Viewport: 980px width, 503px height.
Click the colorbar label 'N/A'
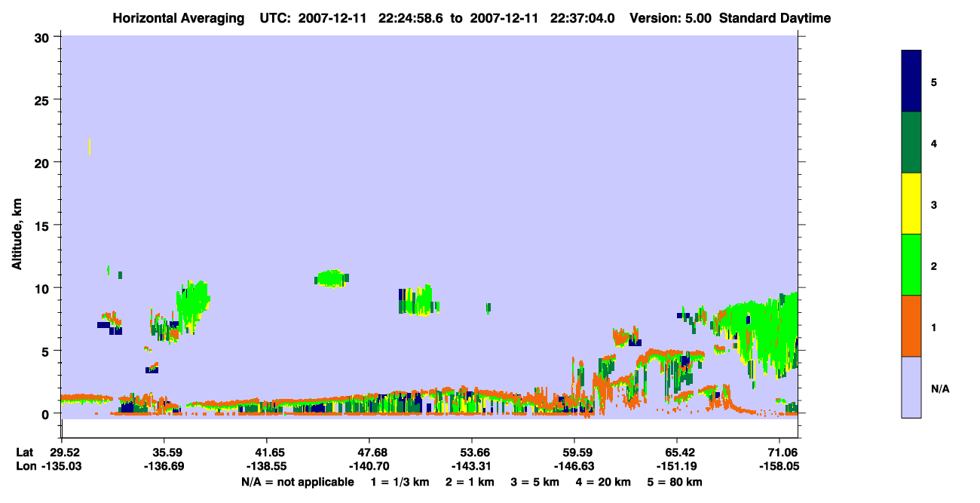coord(940,389)
